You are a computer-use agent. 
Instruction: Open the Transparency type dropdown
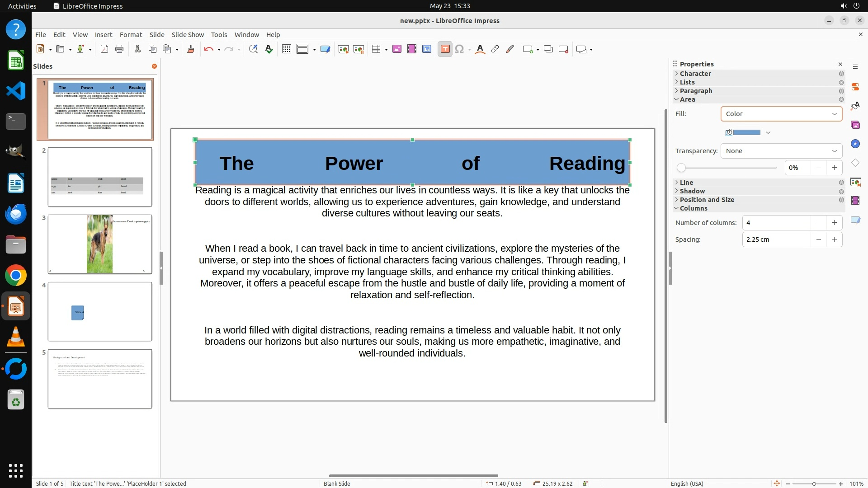click(x=781, y=151)
